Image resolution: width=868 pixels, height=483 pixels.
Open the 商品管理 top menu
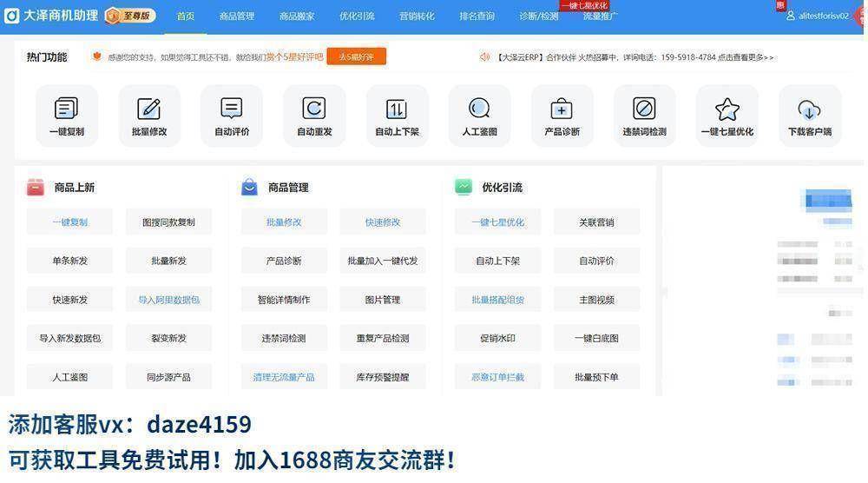coord(237,16)
